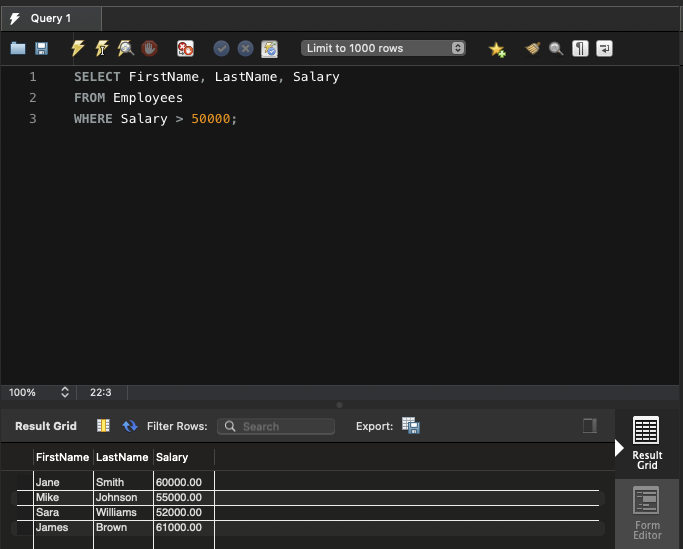Toggle auto-commit mode

tap(269, 48)
